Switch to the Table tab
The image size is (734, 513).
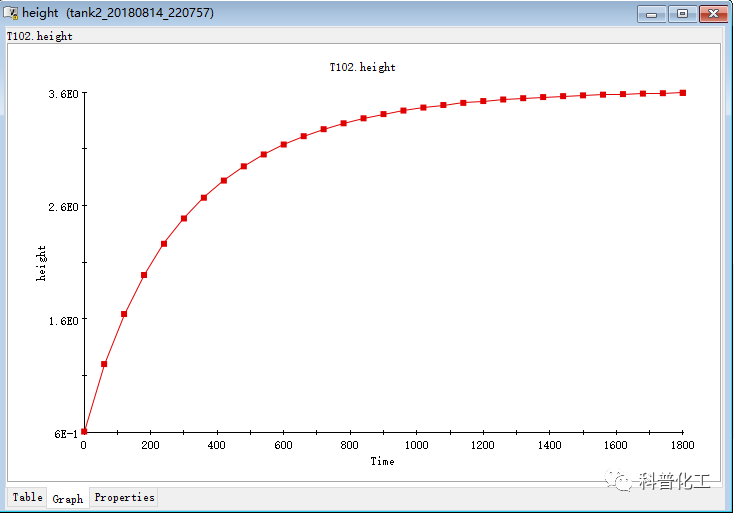coord(27,497)
